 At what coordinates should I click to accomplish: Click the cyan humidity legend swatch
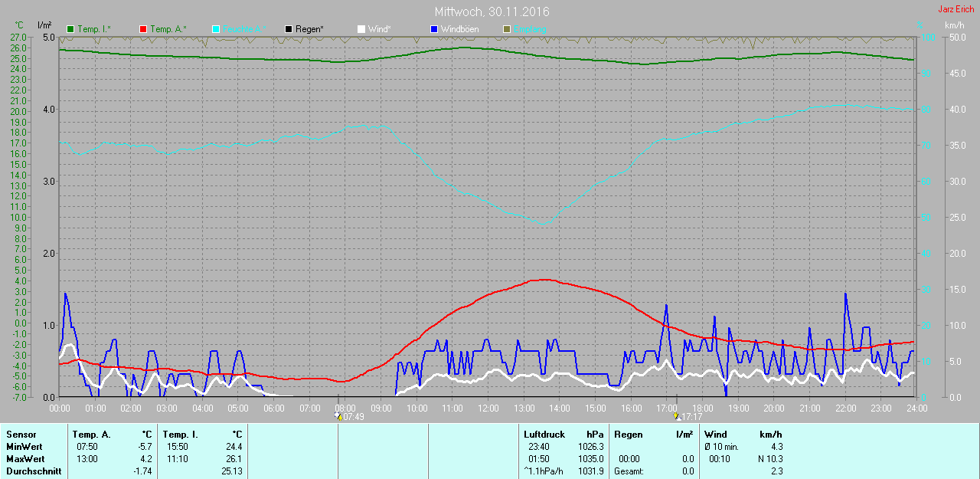coord(216,29)
